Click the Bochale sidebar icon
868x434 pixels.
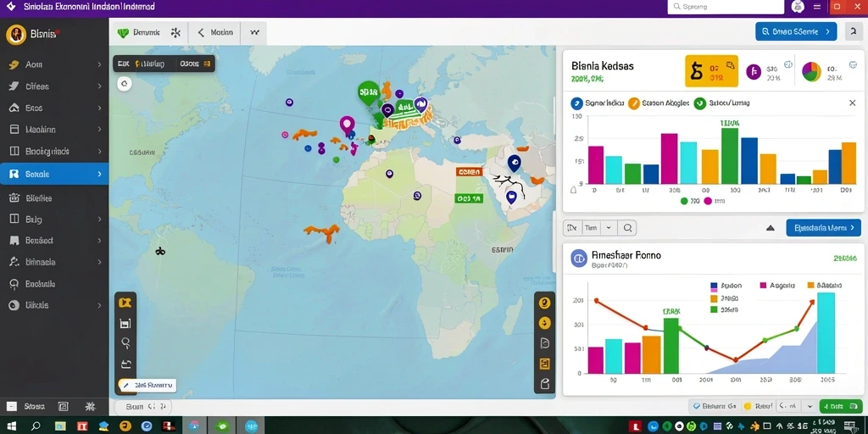14,284
